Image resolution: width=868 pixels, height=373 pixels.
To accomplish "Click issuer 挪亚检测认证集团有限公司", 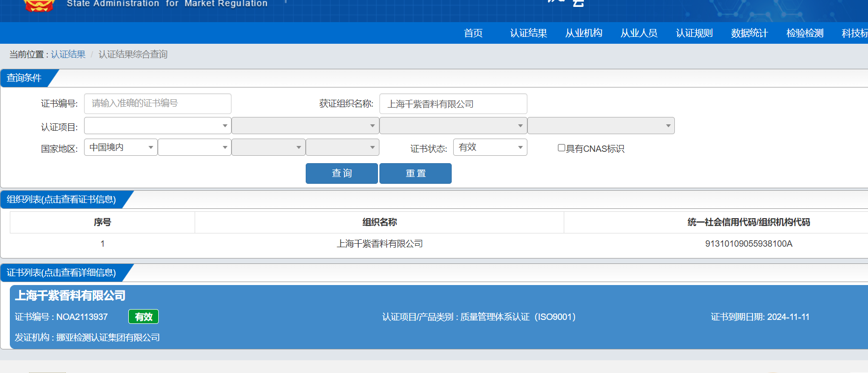I will (108, 338).
